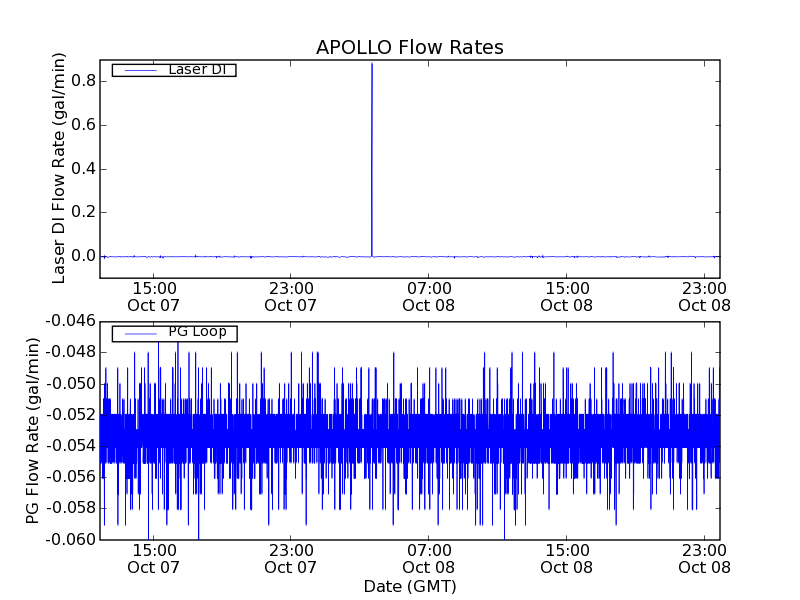Click the Date (GMT) x-axis label
Image resolution: width=800 pixels, height=600 pixels.
pyautogui.click(x=409, y=586)
